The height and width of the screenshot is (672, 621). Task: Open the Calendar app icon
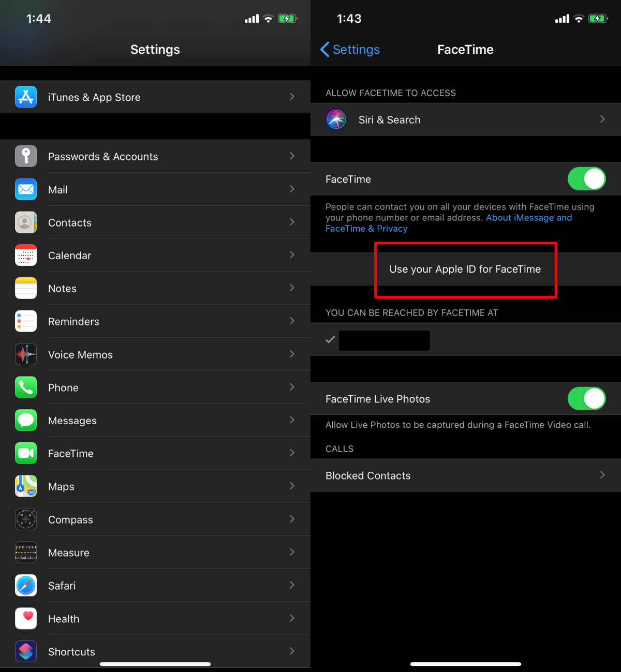tap(26, 255)
